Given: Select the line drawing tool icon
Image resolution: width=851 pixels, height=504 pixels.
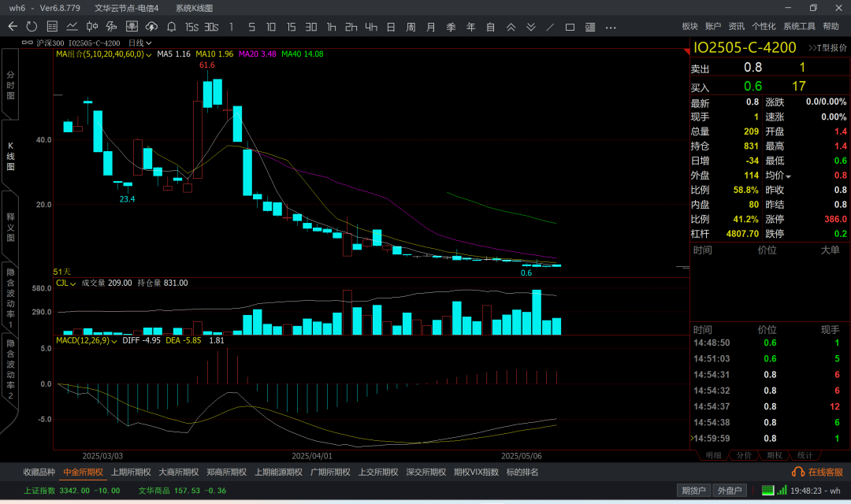Looking at the screenshot, I should click(550, 27).
